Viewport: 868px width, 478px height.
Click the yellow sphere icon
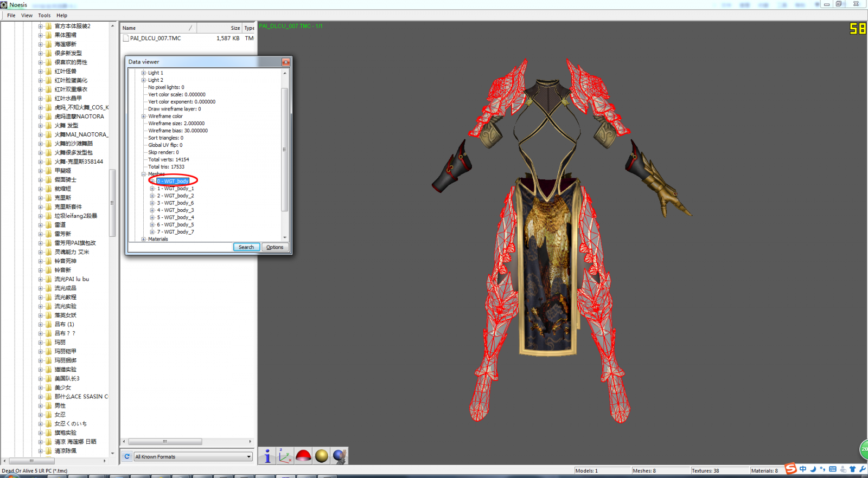(x=322, y=456)
